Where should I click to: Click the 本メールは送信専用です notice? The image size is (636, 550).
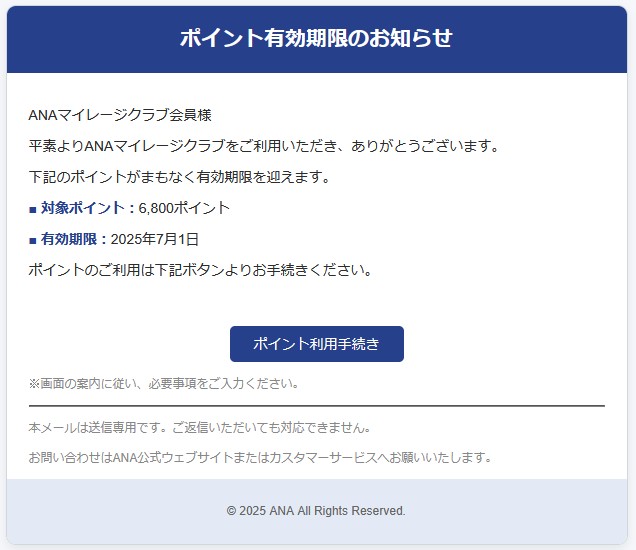point(200,428)
